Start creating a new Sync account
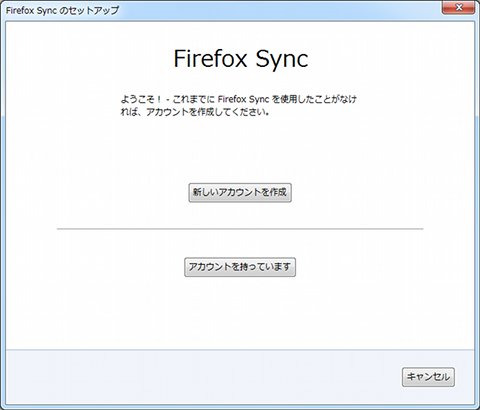The image size is (480, 410). [240, 192]
